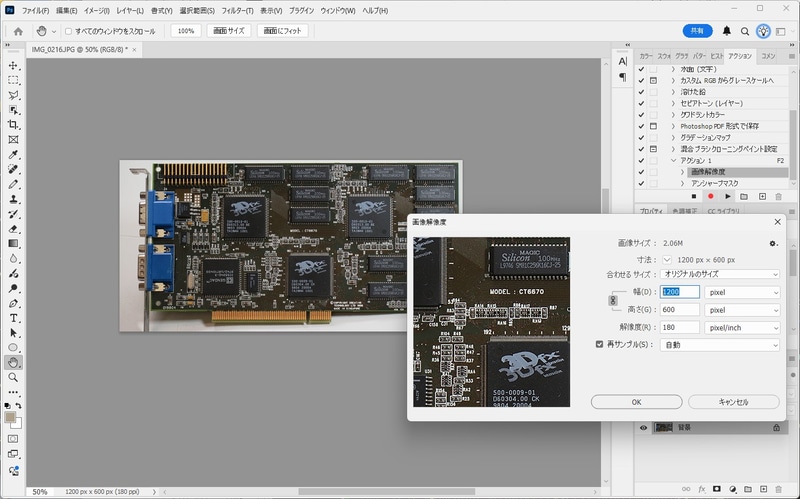This screenshot has width=800, height=499.
Task: Collapse the アクション 1 action set
Action: coord(673,160)
